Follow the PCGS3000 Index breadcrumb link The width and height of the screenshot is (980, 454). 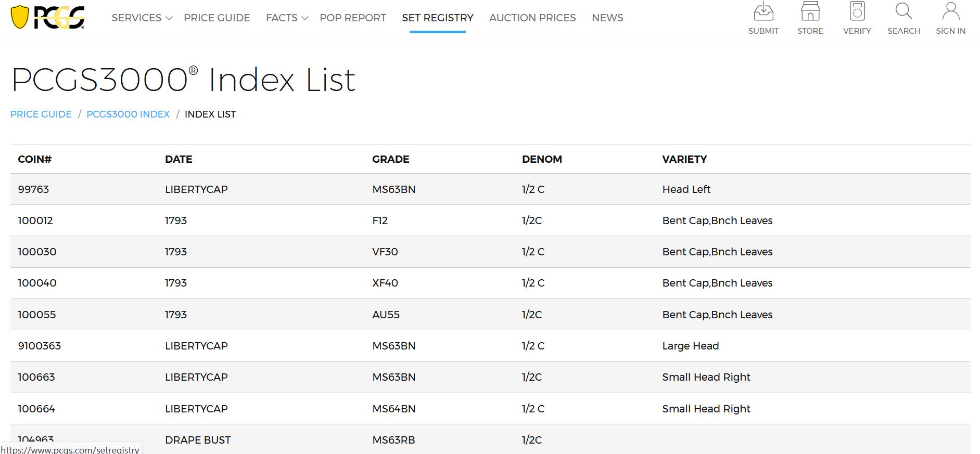(128, 114)
